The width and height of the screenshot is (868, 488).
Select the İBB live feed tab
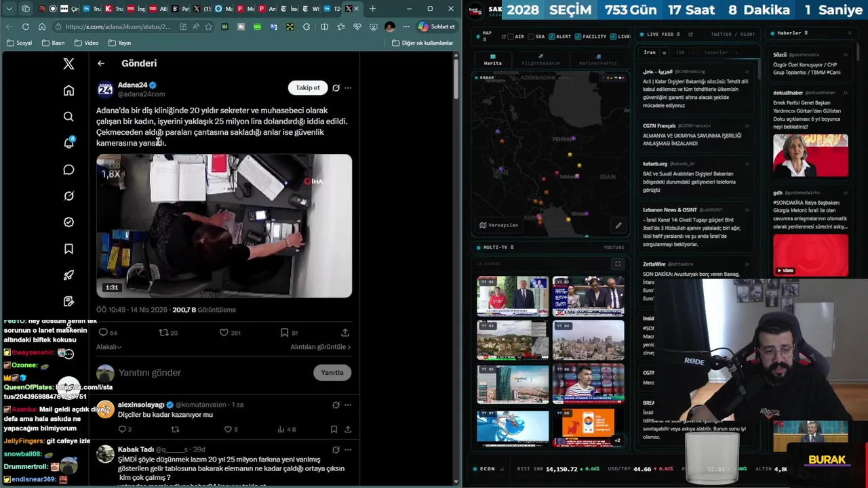point(680,52)
